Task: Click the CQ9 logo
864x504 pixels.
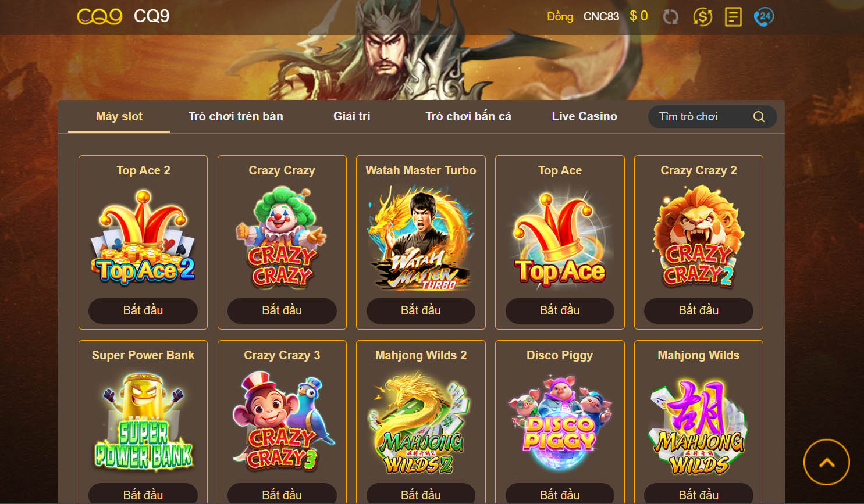Action: [99, 16]
